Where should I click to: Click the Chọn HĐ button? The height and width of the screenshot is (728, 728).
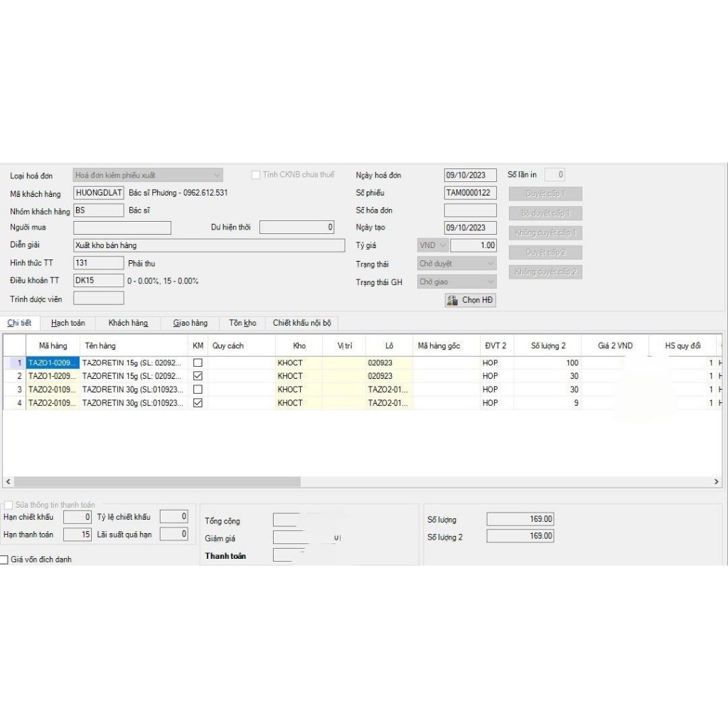[x=471, y=300]
